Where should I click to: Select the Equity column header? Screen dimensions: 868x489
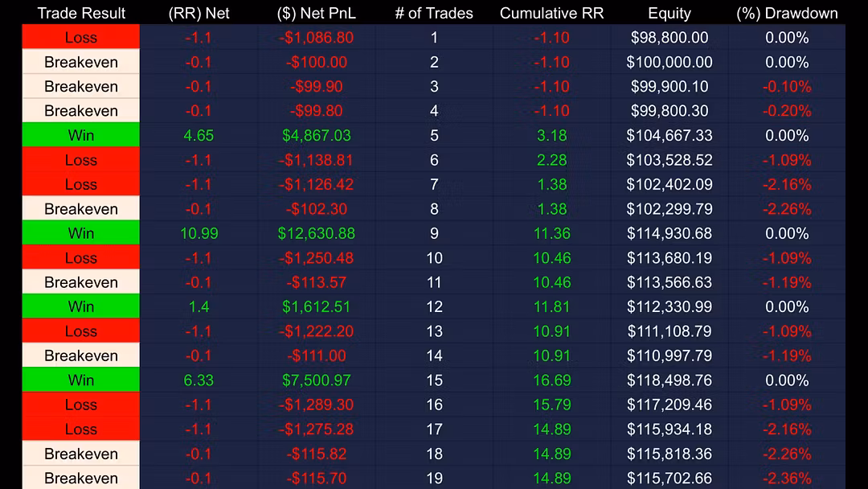[x=669, y=14]
